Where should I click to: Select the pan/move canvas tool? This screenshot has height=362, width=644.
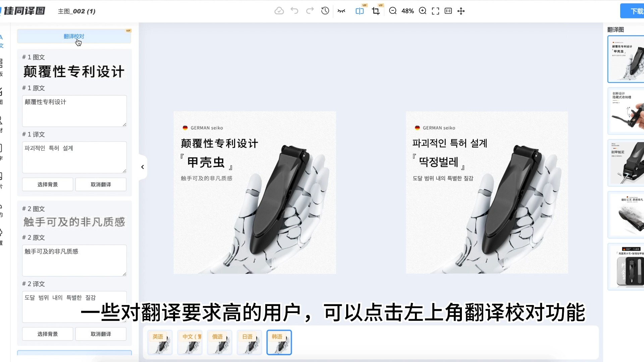[x=461, y=11]
